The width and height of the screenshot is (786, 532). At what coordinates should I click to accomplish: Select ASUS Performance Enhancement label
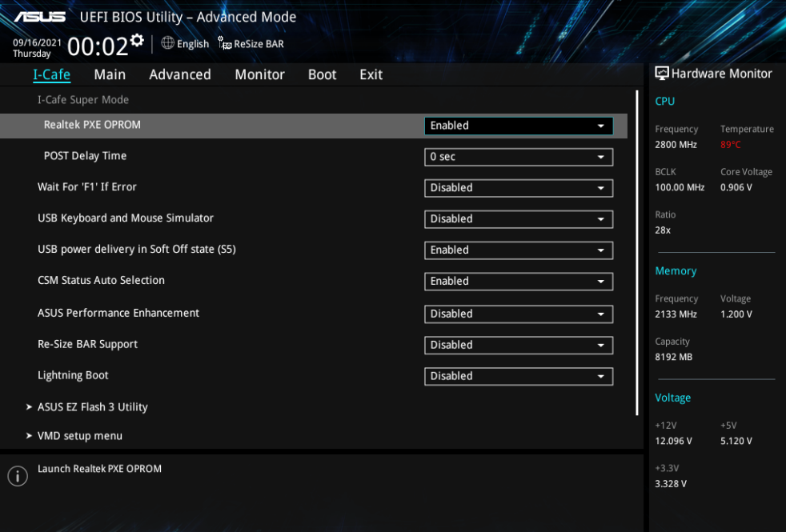point(118,313)
